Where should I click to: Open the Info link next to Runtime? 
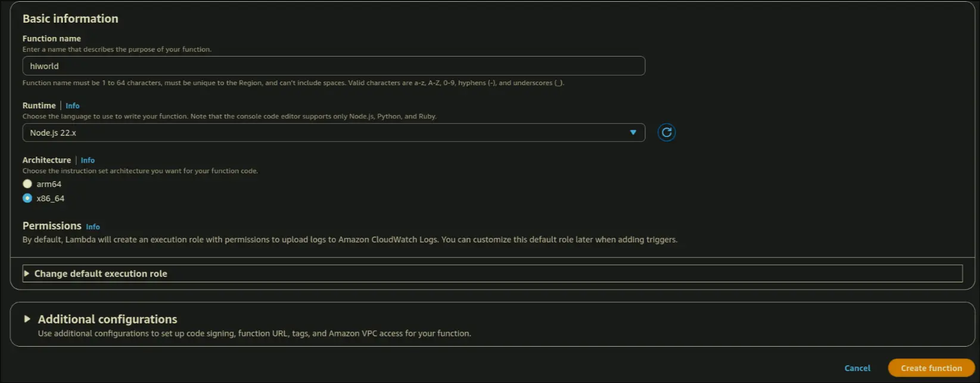click(x=73, y=105)
